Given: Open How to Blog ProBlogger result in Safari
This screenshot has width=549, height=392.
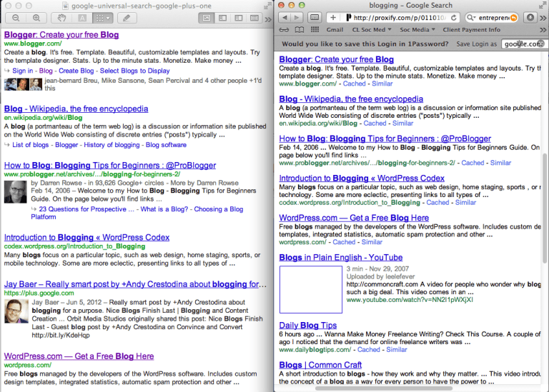Looking at the screenshot, I should click(385, 139).
